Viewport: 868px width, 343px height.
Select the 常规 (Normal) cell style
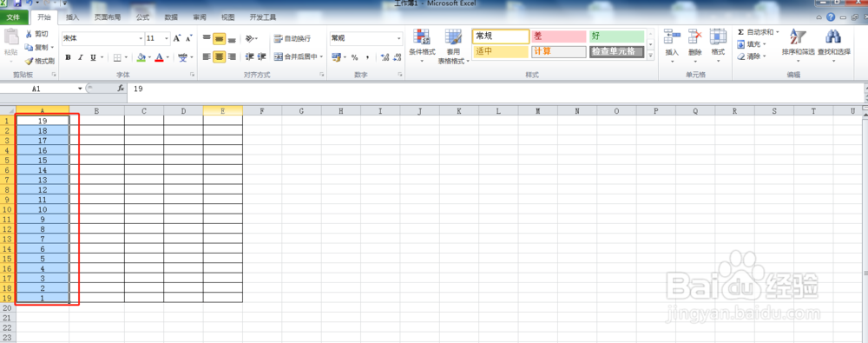(501, 36)
